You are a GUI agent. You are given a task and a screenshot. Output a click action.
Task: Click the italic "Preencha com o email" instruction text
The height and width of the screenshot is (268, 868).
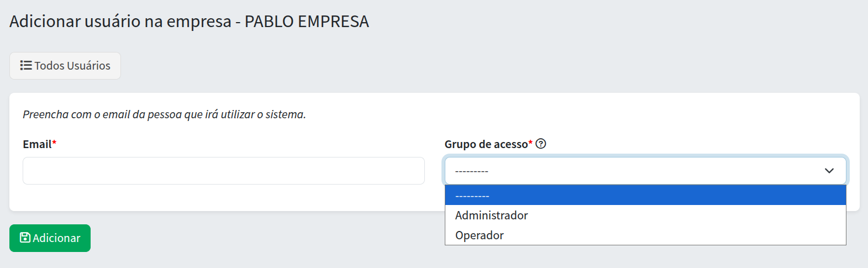164,114
